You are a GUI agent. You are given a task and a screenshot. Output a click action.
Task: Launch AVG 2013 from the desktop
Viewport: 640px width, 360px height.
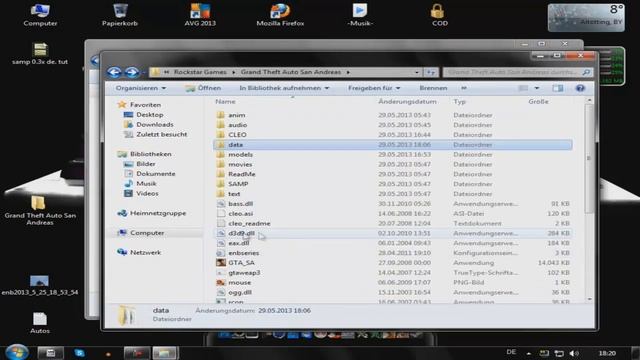(200, 15)
